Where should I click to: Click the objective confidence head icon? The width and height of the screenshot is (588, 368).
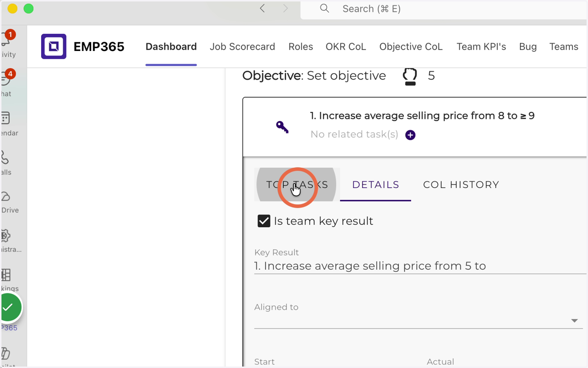pos(410,77)
